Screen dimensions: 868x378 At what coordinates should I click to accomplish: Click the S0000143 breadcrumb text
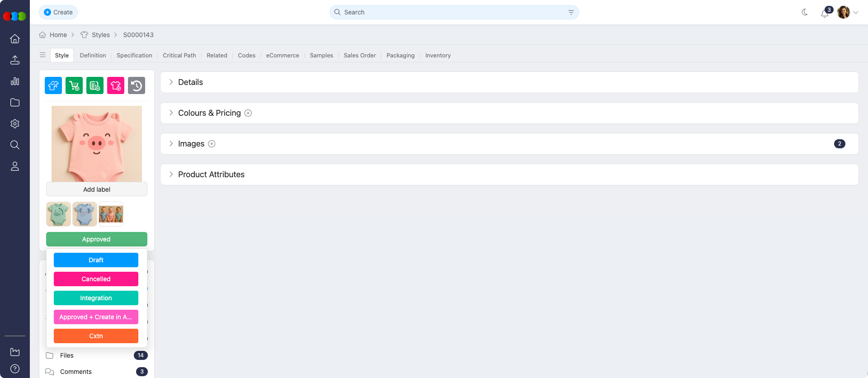[x=138, y=35]
